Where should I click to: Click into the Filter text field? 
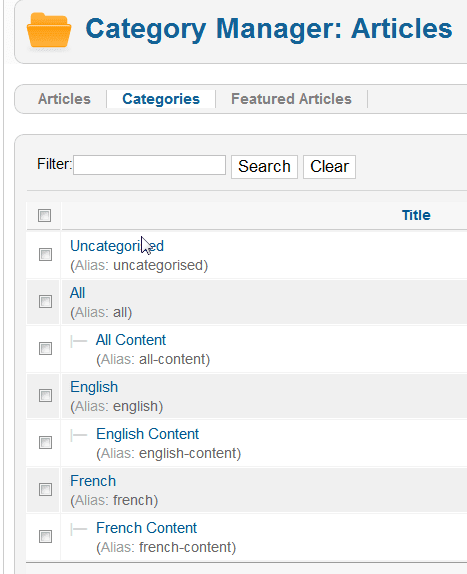coord(149,165)
